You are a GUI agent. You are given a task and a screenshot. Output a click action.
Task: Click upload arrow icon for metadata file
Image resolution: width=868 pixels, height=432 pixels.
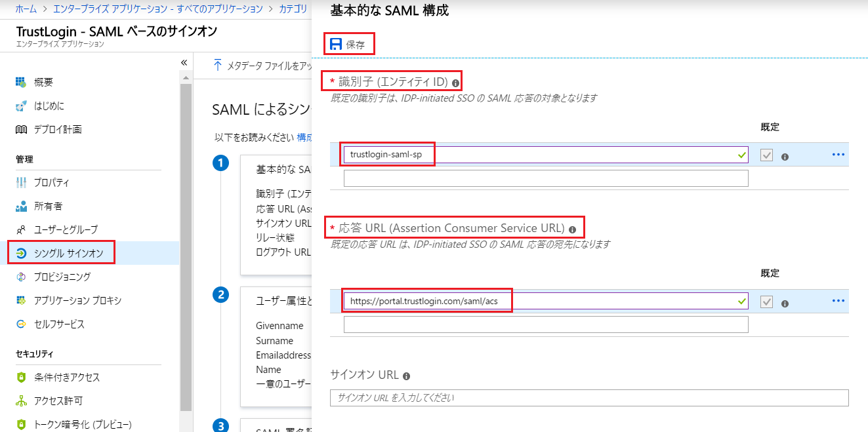click(x=218, y=66)
